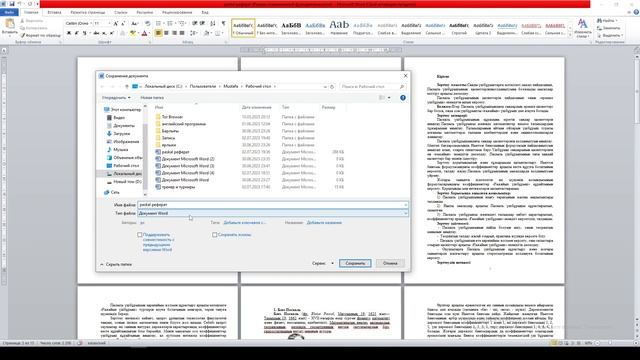Image resolution: width=640 pixels, height=360 pixels.
Task: Click the help icon in save dialog
Action: point(403,98)
